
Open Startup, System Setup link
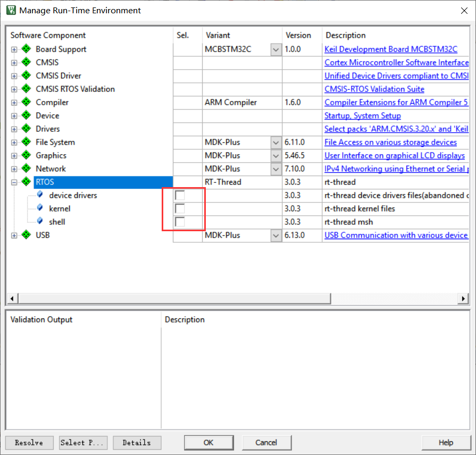point(363,115)
